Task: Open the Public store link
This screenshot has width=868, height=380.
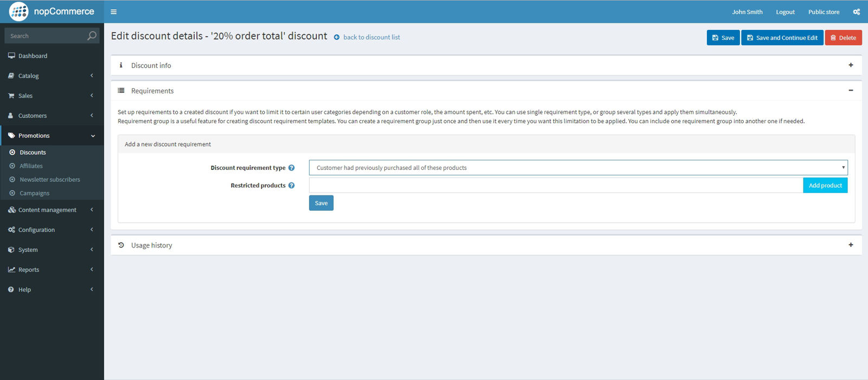Action: tap(824, 12)
